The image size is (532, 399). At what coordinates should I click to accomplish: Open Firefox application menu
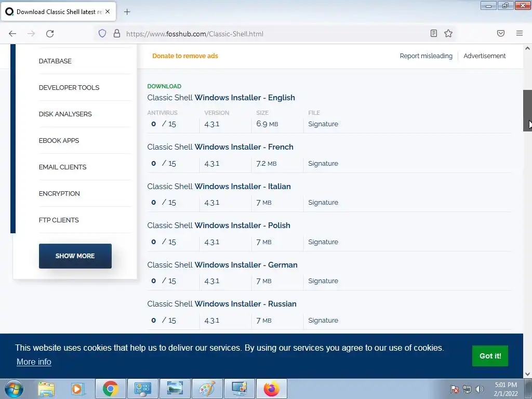tap(520, 33)
